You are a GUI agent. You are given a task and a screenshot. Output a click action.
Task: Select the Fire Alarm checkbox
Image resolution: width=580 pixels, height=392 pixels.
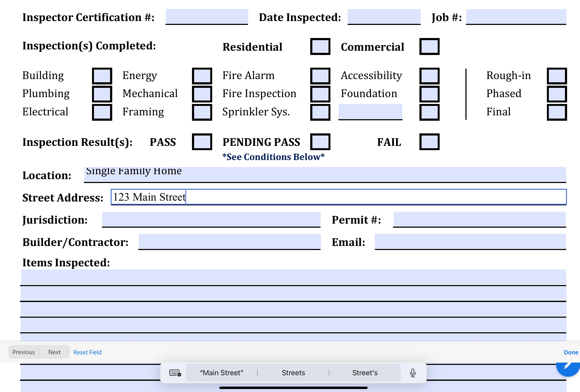tap(320, 76)
